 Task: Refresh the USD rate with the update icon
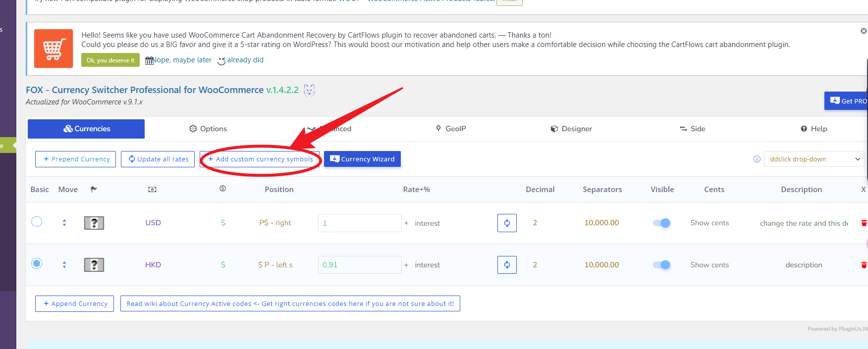pyautogui.click(x=507, y=223)
